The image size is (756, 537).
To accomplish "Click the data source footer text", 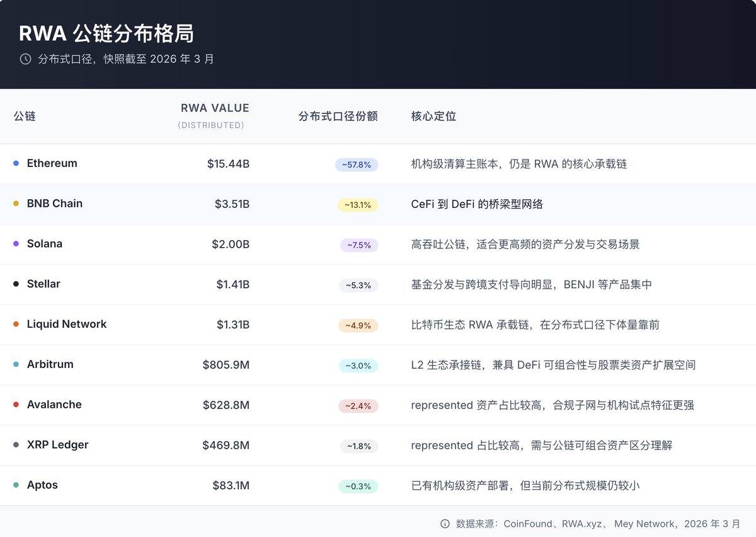I will (598, 524).
